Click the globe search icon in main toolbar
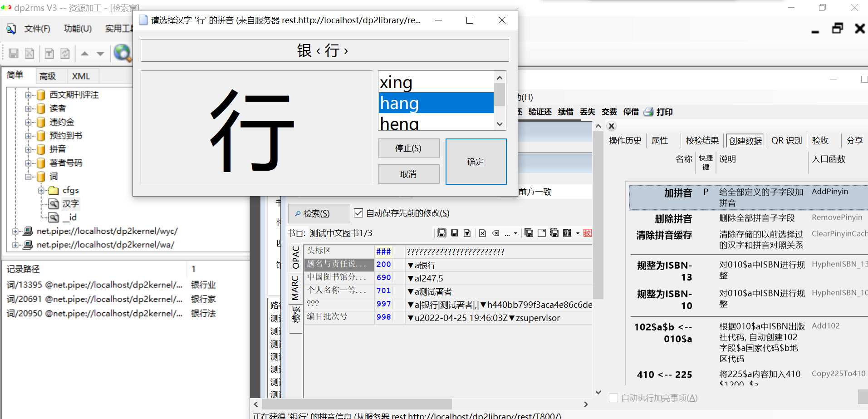Screen dimensions: 868x419 pyautogui.click(x=122, y=53)
